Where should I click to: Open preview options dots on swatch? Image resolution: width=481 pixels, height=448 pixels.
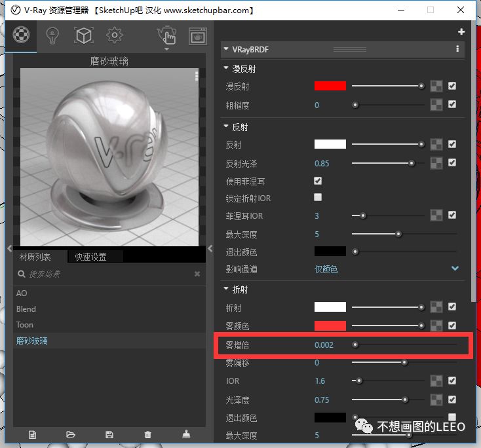point(197,76)
